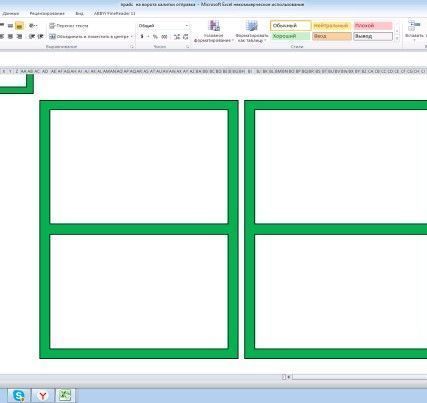This screenshot has width=427, height=403.
Task: Open Yandex browser from the taskbar
Action: point(43,396)
